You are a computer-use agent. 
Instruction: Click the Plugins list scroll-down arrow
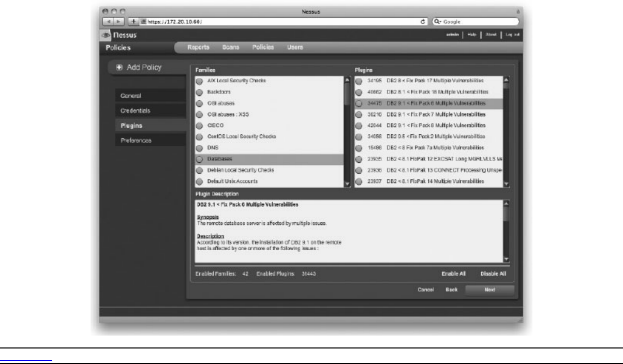pos(507,184)
